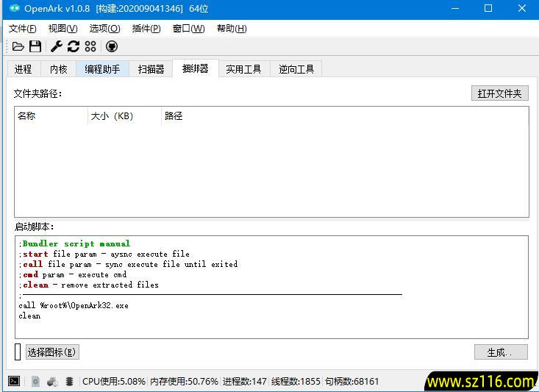
Task: Switch to the 逆向工具 tab
Action: [x=296, y=69]
